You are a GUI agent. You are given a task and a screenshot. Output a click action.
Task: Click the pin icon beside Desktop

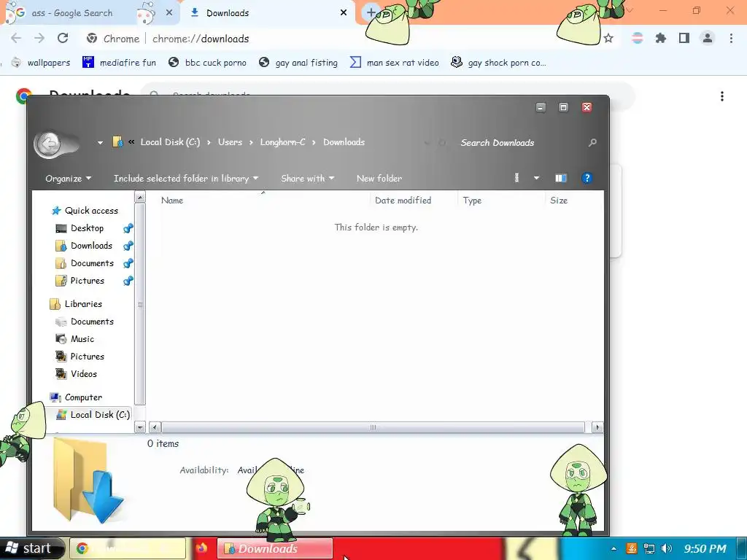coord(128,228)
